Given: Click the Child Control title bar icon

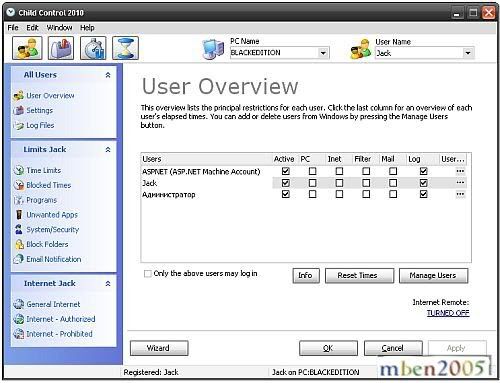Looking at the screenshot, I should (x=11, y=12).
